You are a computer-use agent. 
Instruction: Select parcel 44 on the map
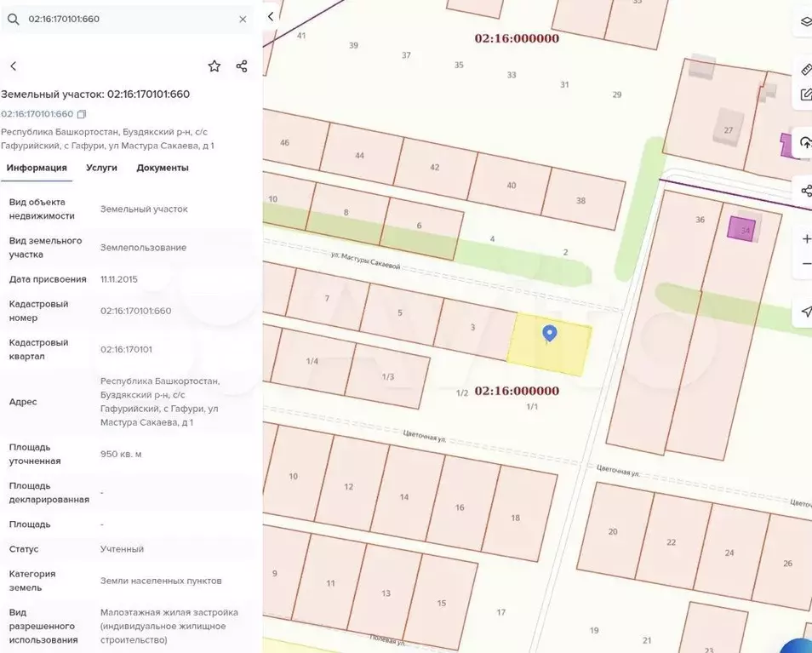coord(361,154)
